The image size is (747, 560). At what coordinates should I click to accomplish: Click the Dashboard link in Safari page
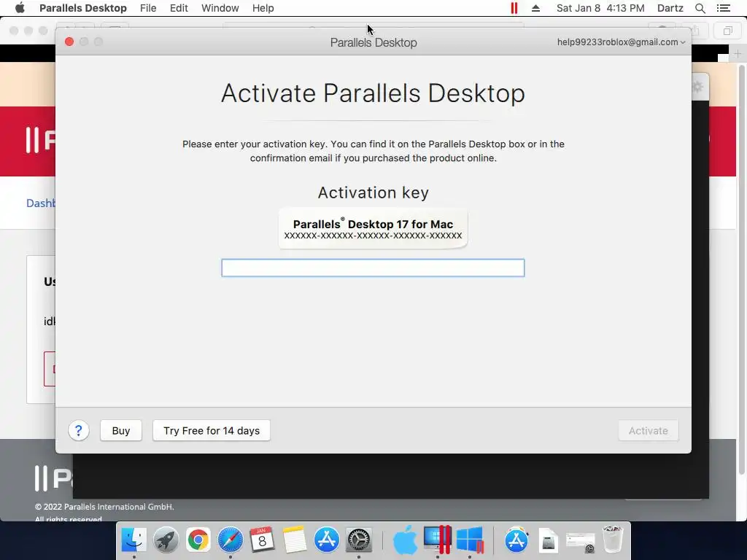[x=41, y=203]
